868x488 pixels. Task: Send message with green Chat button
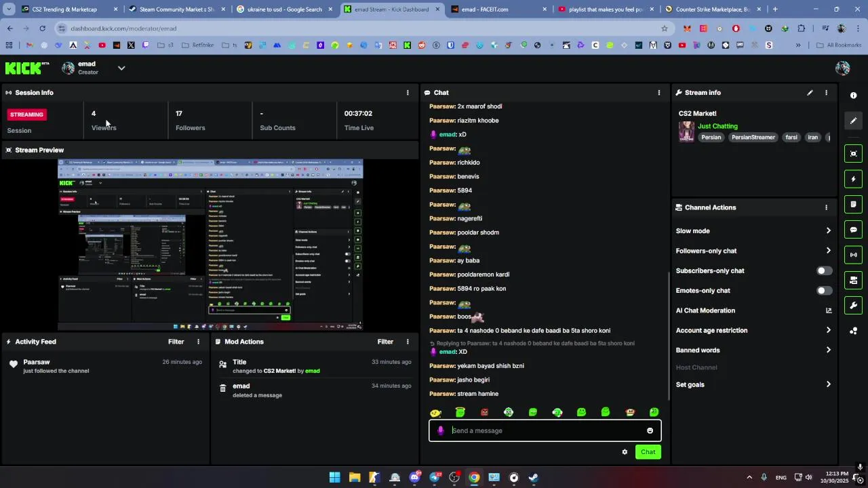(x=648, y=452)
